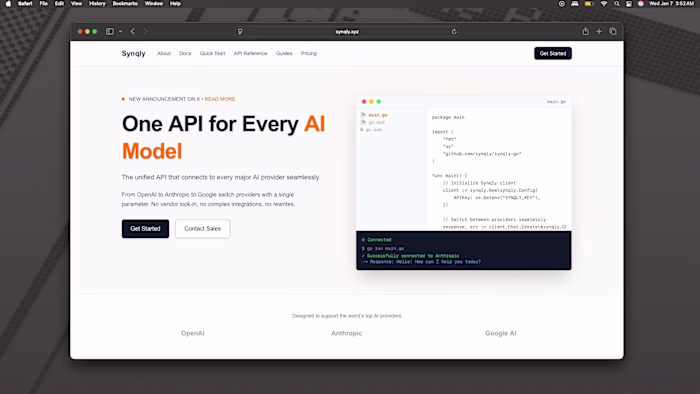Open the Safari menu
700x394 pixels.
coord(25,4)
